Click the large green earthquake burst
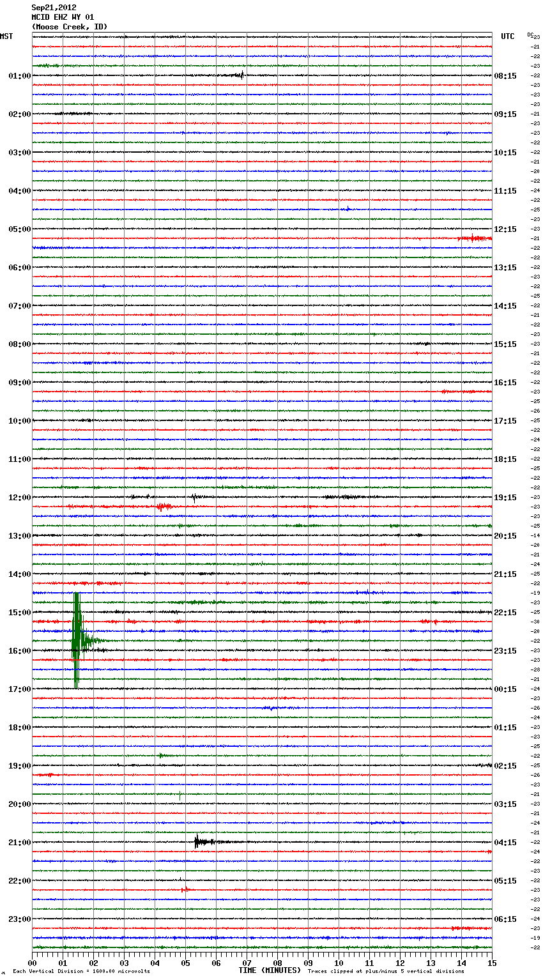 77,639
